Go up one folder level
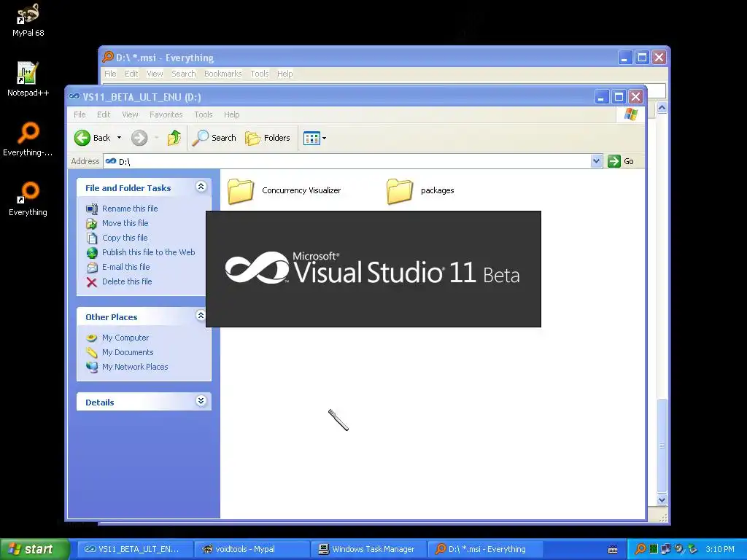Screen dimensions: 747x560 click(174, 138)
